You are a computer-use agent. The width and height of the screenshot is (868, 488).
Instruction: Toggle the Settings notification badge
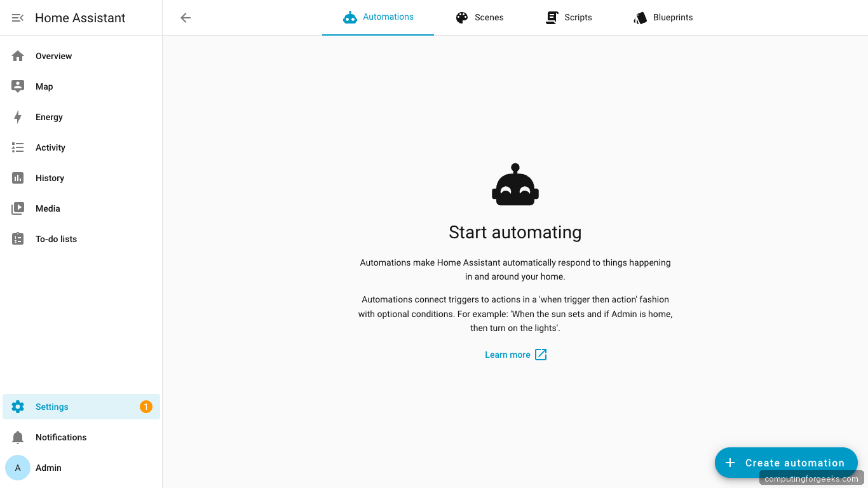pyautogui.click(x=146, y=407)
